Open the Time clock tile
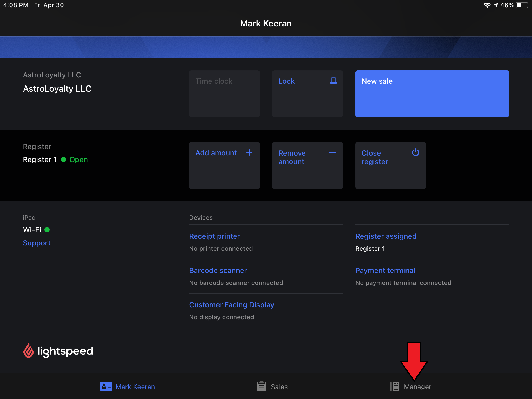 point(224,94)
